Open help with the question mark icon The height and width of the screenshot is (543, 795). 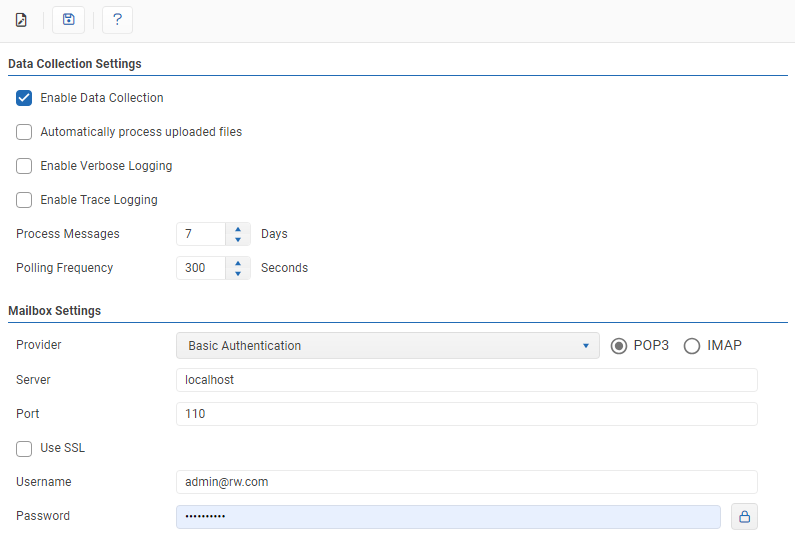(x=117, y=20)
